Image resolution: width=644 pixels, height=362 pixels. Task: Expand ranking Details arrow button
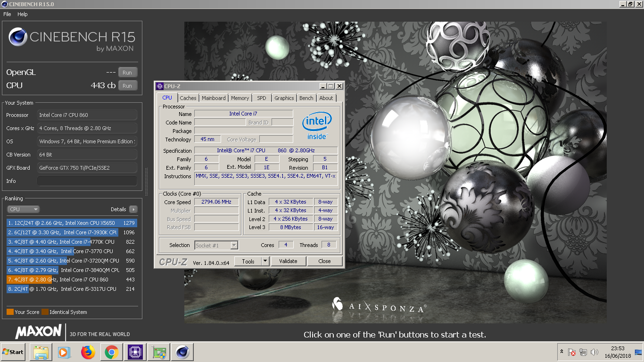pyautogui.click(x=133, y=209)
